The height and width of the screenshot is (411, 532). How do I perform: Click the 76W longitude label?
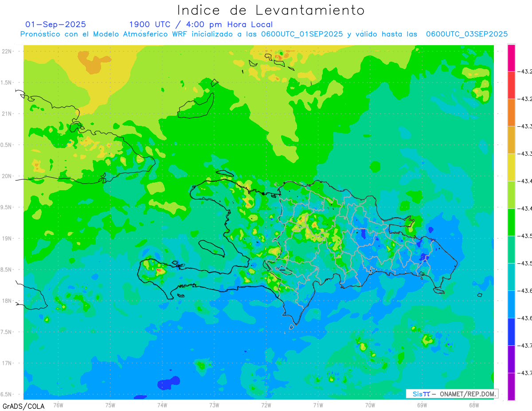(x=58, y=405)
